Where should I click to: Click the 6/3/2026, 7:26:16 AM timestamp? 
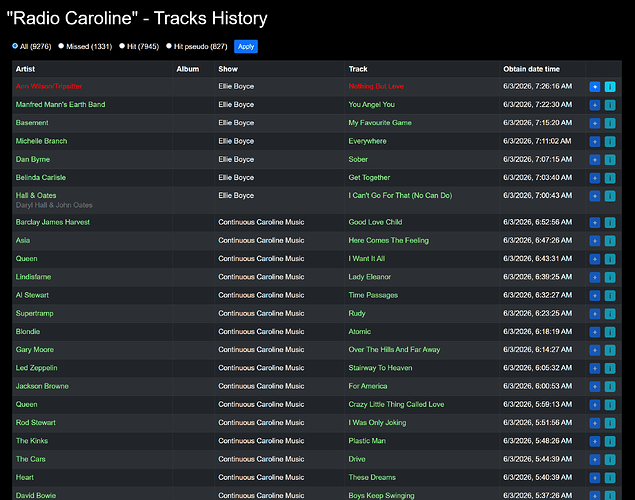click(537, 86)
